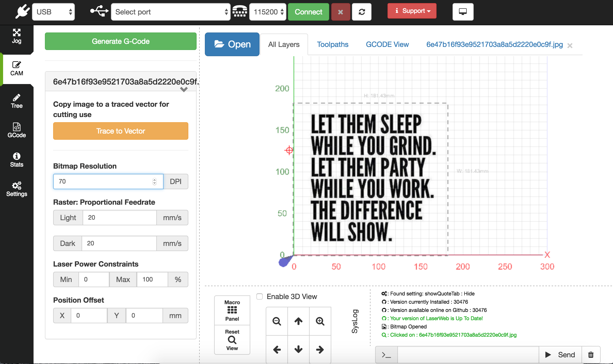Enable 3D View checkbox

point(259,296)
